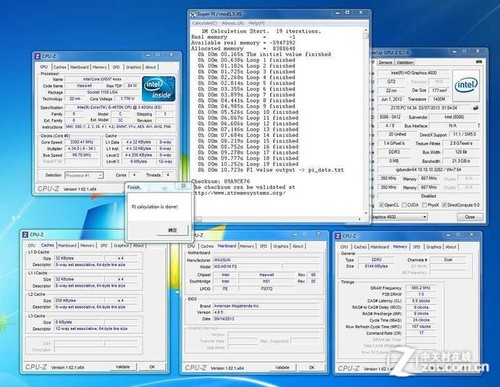The width and height of the screenshot is (500, 387).
Task: Toggle the DirectCompute 5.0 checkbox
Action: click(x=444, y=205)
